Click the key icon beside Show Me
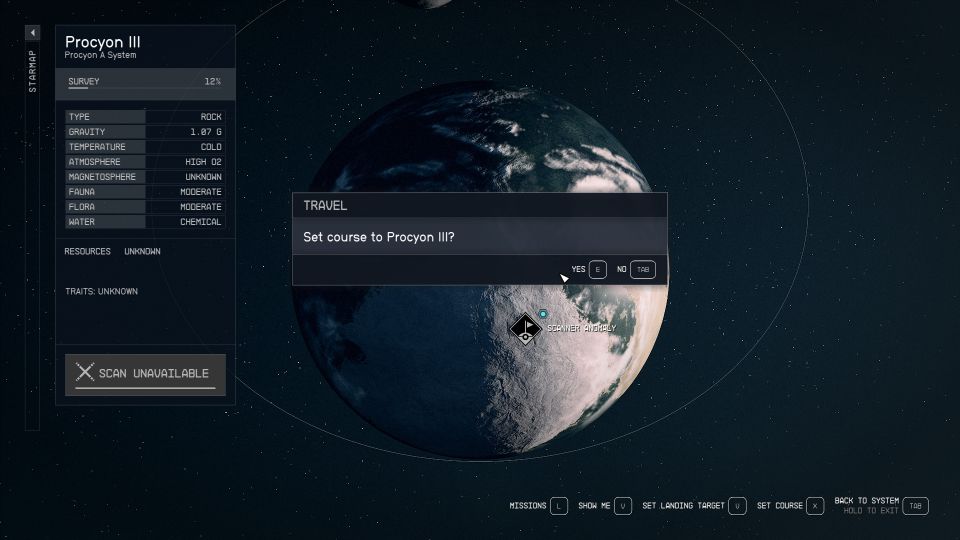960x540 pixels. coord(623,506)
